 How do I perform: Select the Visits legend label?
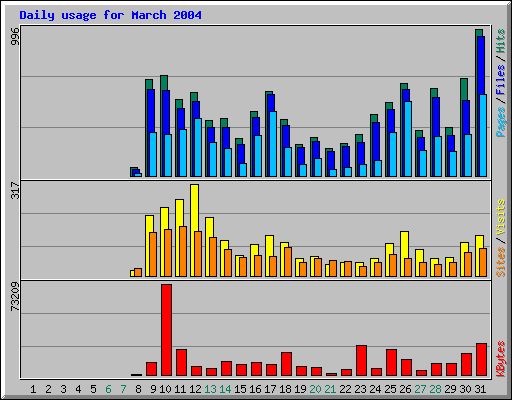click(x=500, y=217)
